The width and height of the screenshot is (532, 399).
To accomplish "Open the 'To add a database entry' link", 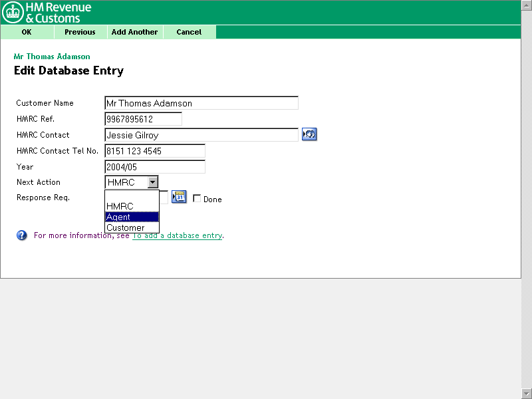I will (x=177, y=235).
